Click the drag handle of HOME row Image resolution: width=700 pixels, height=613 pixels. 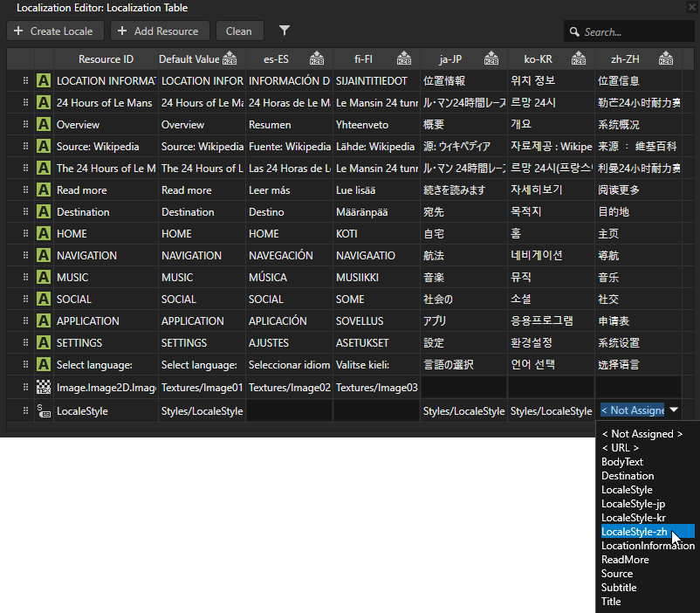point(25,233)
